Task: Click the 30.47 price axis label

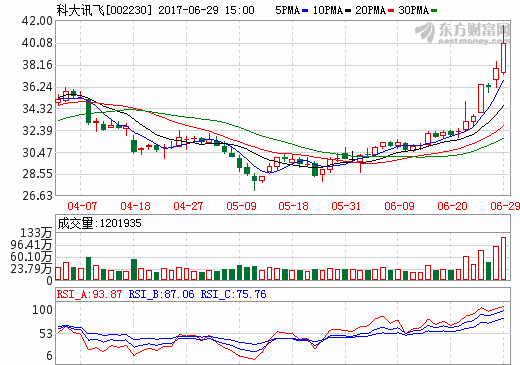Action: [37, 153]
